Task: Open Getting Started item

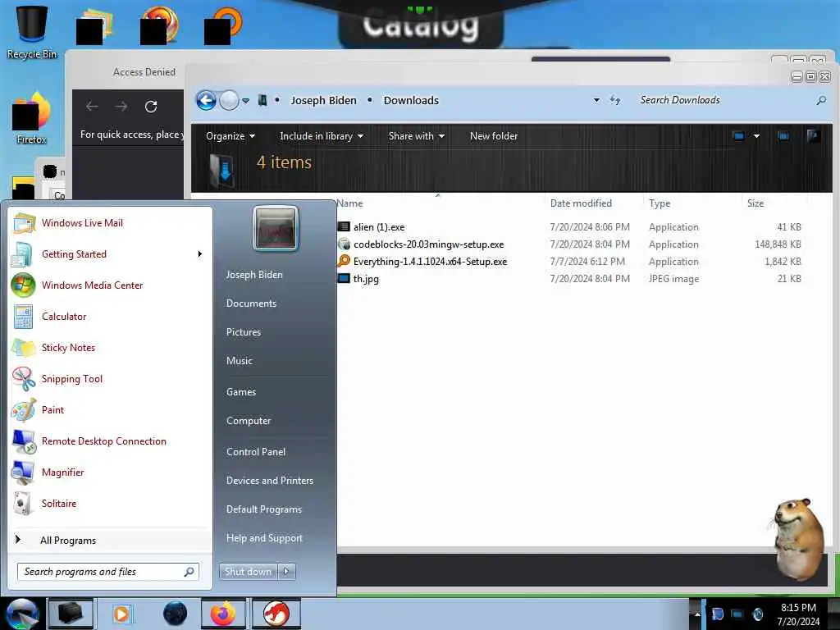Action: (111, 254)
